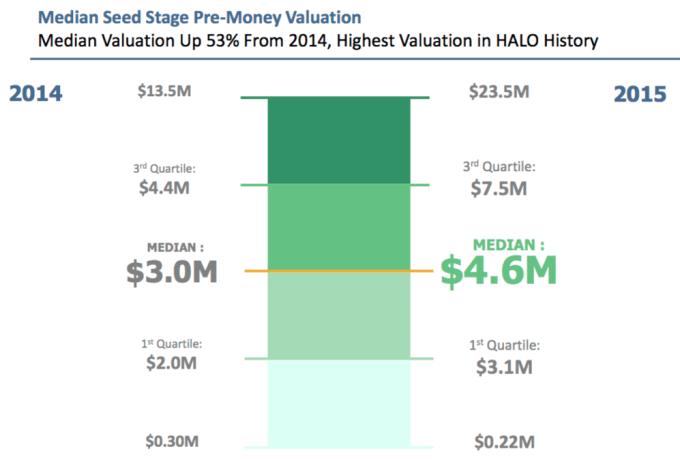
Task: Select the 2014 year label
Action: [x=36, y=94]
